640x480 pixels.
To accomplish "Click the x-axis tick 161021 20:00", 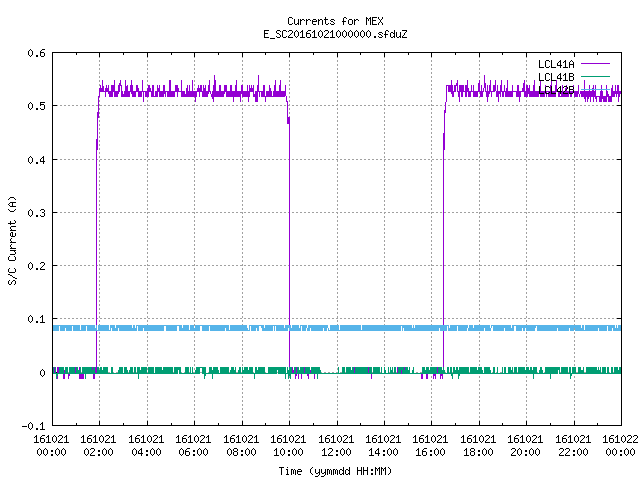I will coord(526,446).
